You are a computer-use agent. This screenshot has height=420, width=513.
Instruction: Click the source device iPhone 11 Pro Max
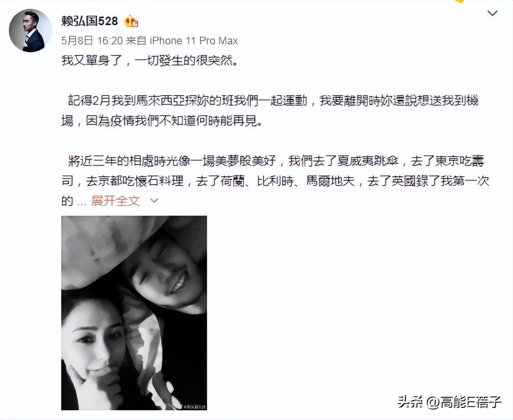click(194, 41)
